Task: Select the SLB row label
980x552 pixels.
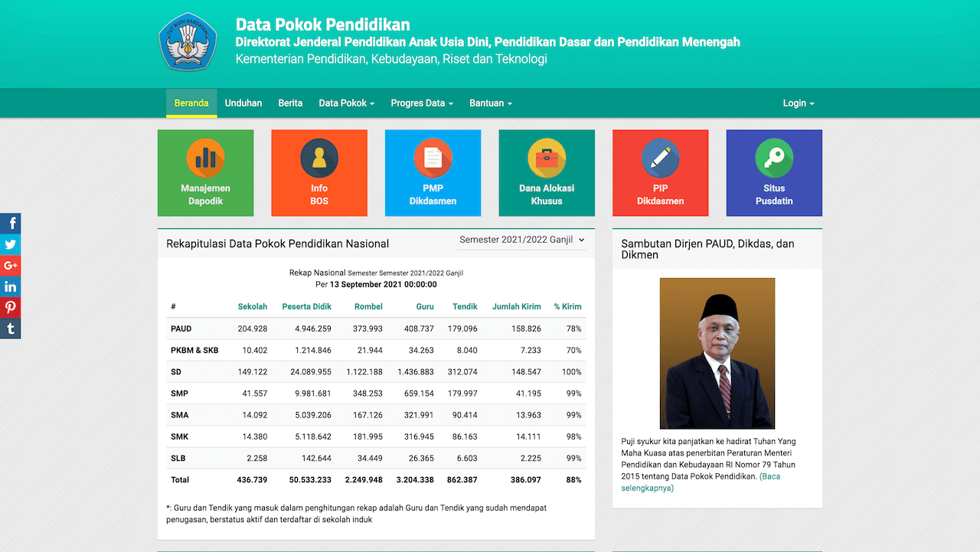Action: [x=178, y=458]
